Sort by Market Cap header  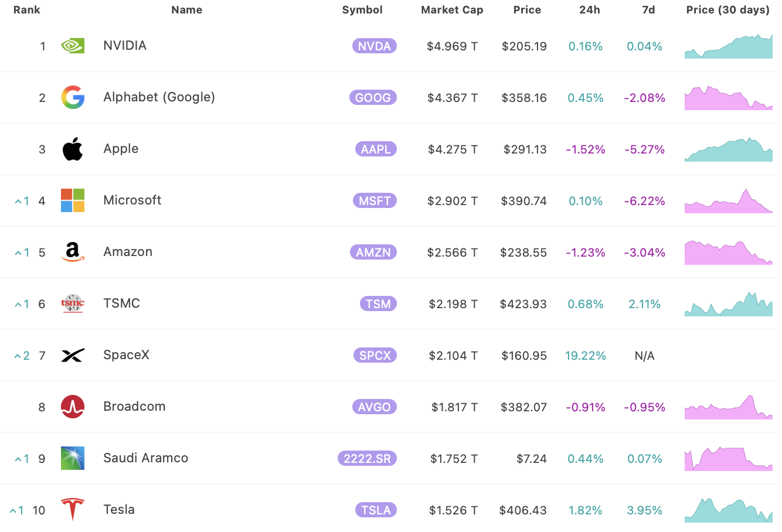point(452,10)
